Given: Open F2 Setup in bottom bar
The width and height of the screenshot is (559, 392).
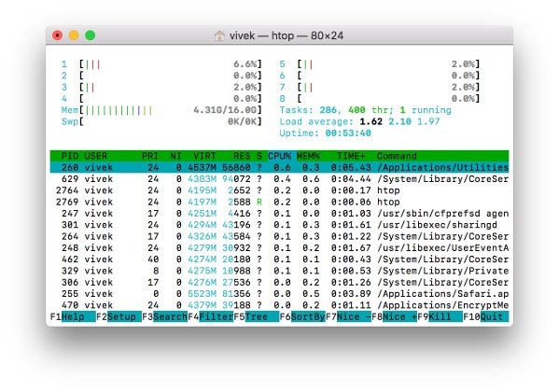Looking at the screenshot, I should coord(119,316).
